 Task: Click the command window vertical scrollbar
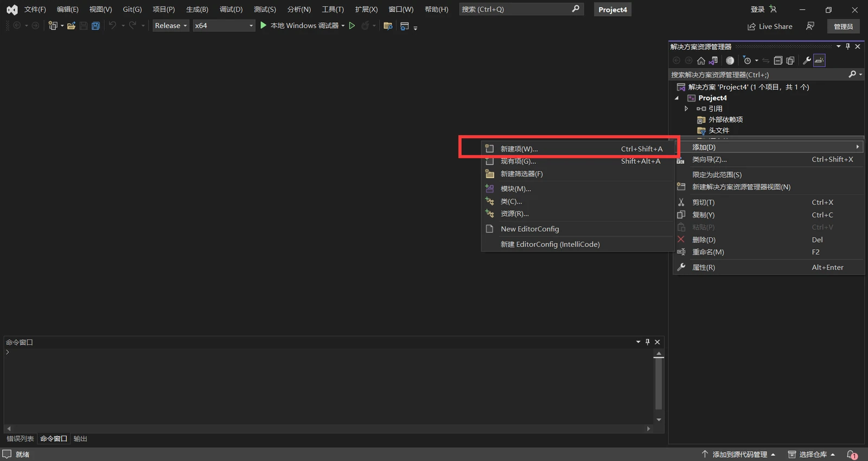point(659,383)
